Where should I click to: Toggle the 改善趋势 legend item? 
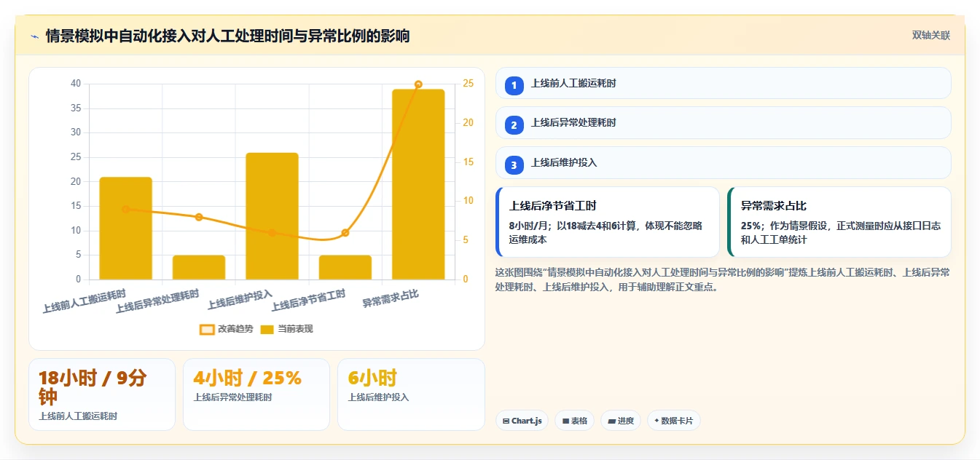(227, 329)
